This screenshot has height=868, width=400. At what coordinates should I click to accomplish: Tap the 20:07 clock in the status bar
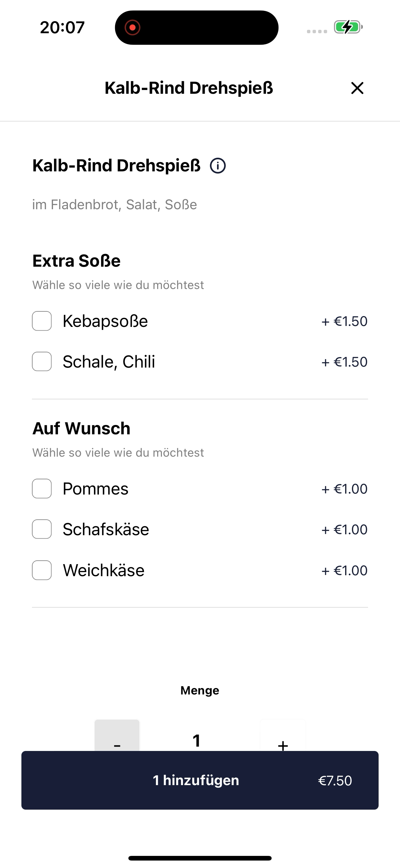[x=62, y=27]
